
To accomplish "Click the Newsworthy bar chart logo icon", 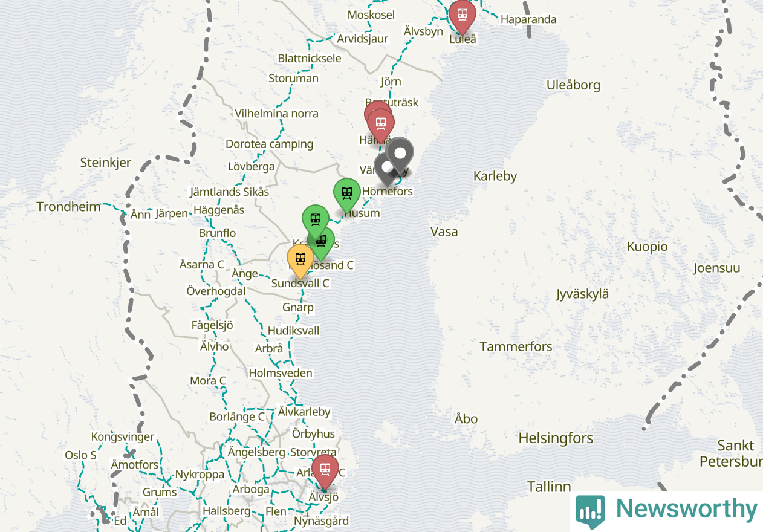I will pos(590,510).
